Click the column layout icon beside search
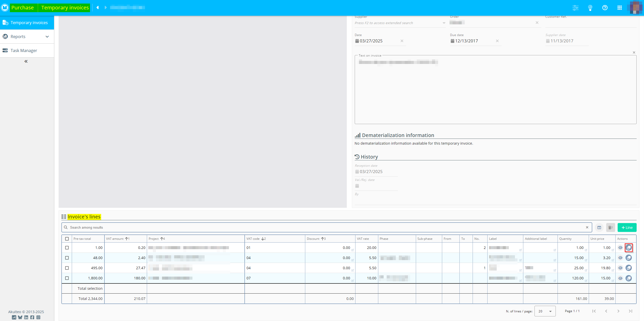The width and height of the screenshot is (644, 321). point(599,228)
